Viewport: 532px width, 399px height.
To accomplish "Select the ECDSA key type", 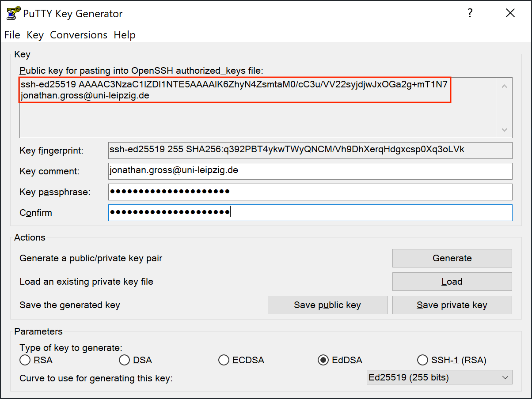I will point(241,360).
